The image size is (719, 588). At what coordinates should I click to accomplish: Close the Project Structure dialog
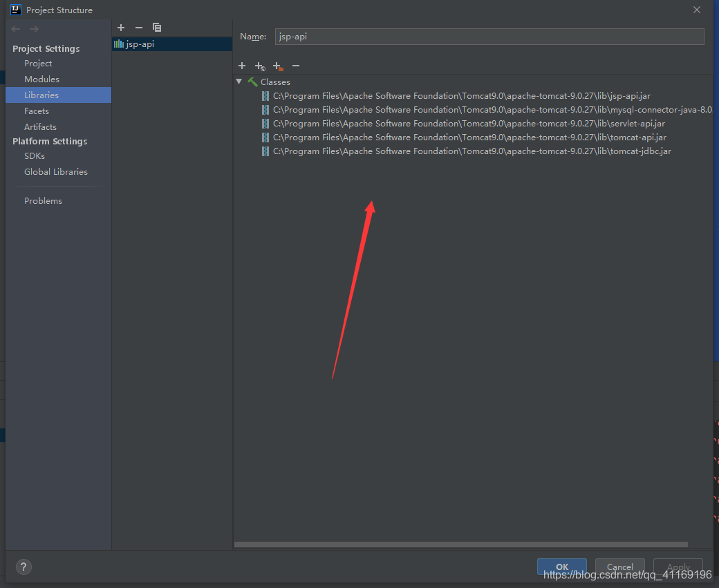pos(697,10)
